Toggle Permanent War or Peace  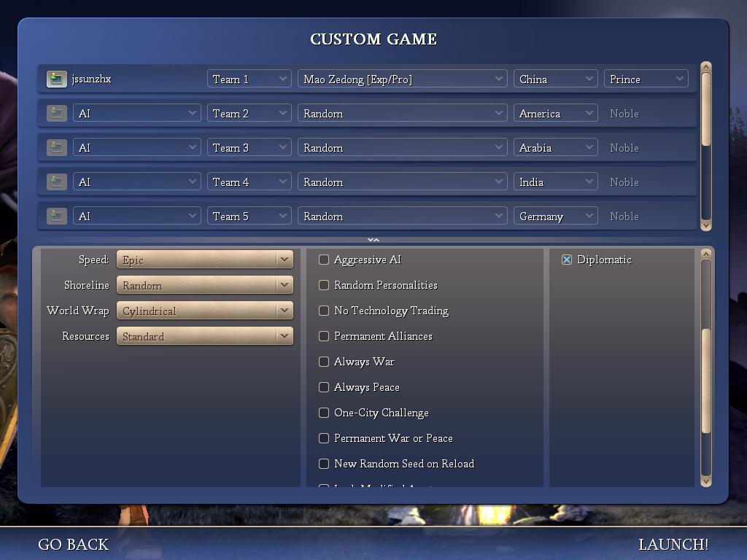point(324,438)
